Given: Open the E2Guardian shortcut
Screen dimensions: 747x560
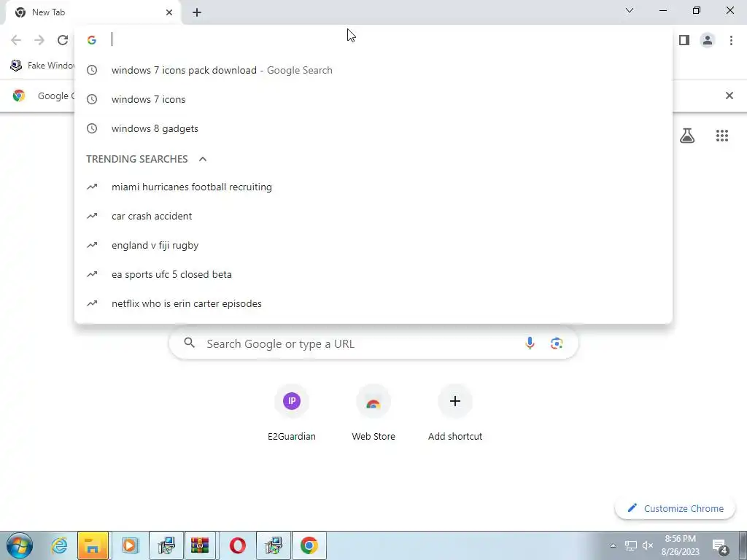Looking at the screenshot, I should 292,413.
